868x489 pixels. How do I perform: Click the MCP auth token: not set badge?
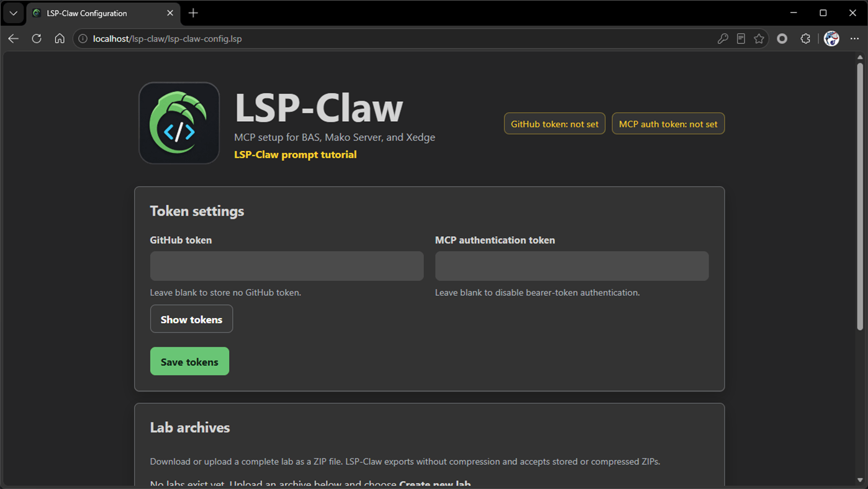pos(668,124)
